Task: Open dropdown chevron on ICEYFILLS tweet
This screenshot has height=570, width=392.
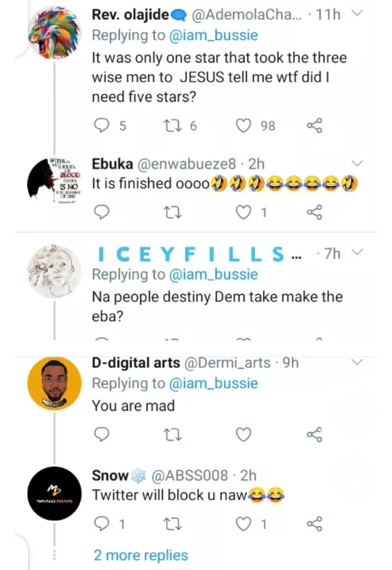Action: click(358, 252)
